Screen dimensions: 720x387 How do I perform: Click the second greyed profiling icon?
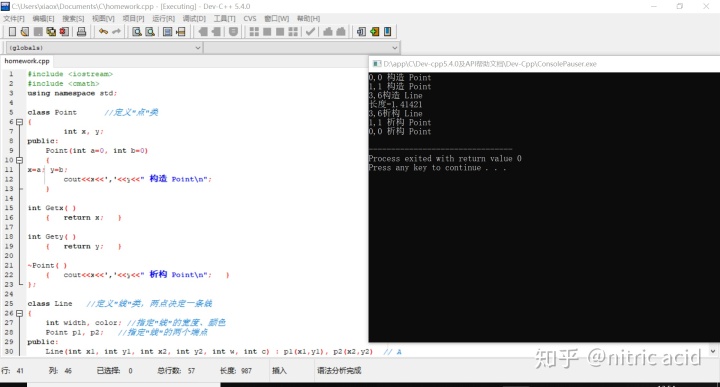tap(341, 32)
